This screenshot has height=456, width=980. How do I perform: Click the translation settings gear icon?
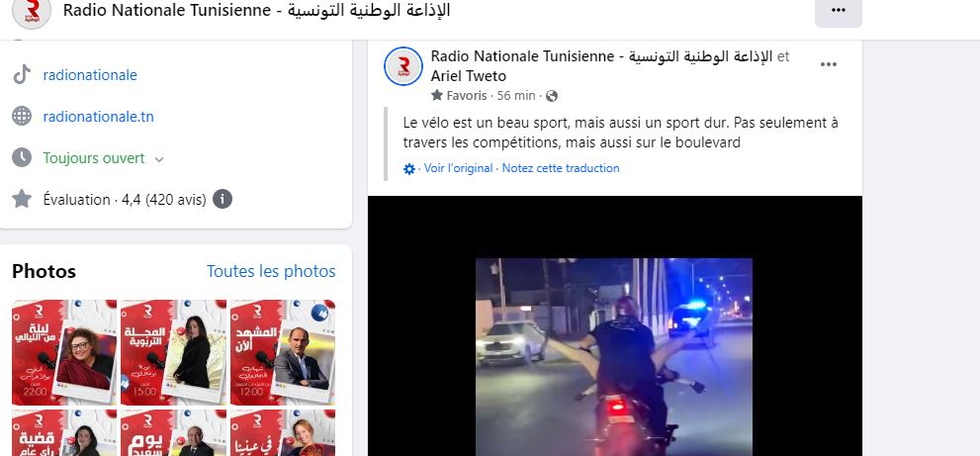coord(409,169)
